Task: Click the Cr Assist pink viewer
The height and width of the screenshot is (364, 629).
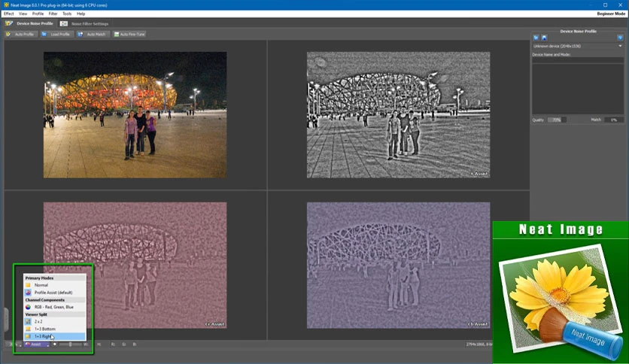Action: coord(135,265)
